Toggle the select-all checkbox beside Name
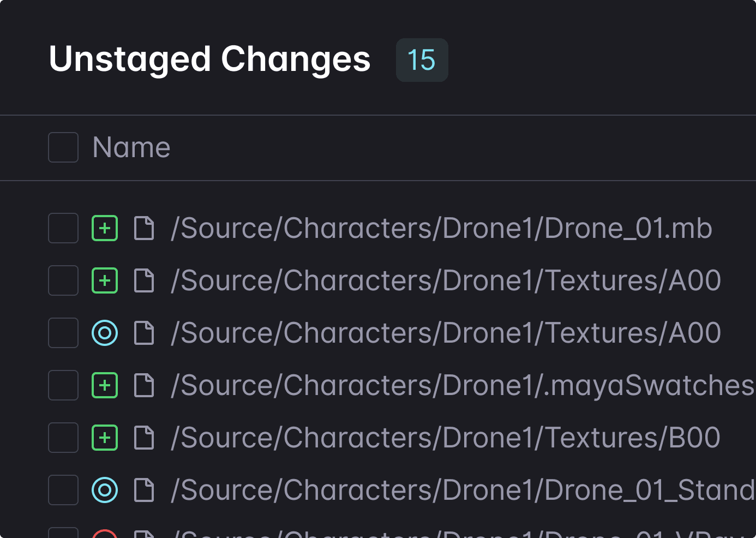This screenshot has width=756, height=538. click(63, 147)
